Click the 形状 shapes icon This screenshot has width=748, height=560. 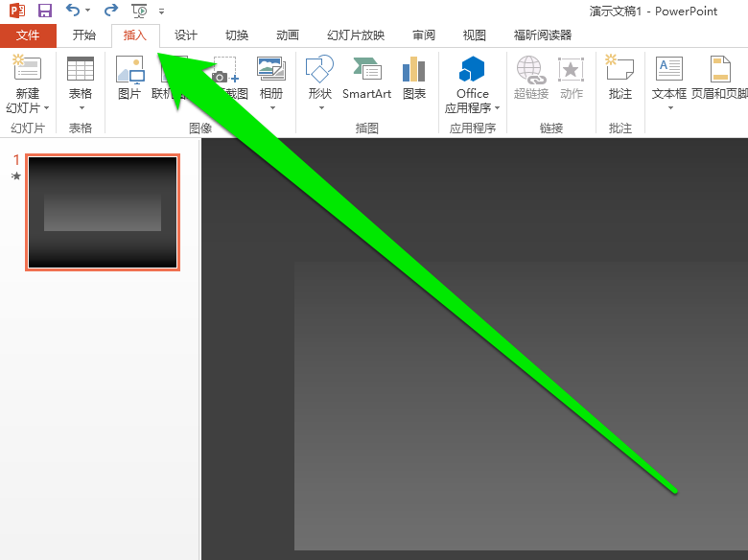pos(319,69)
